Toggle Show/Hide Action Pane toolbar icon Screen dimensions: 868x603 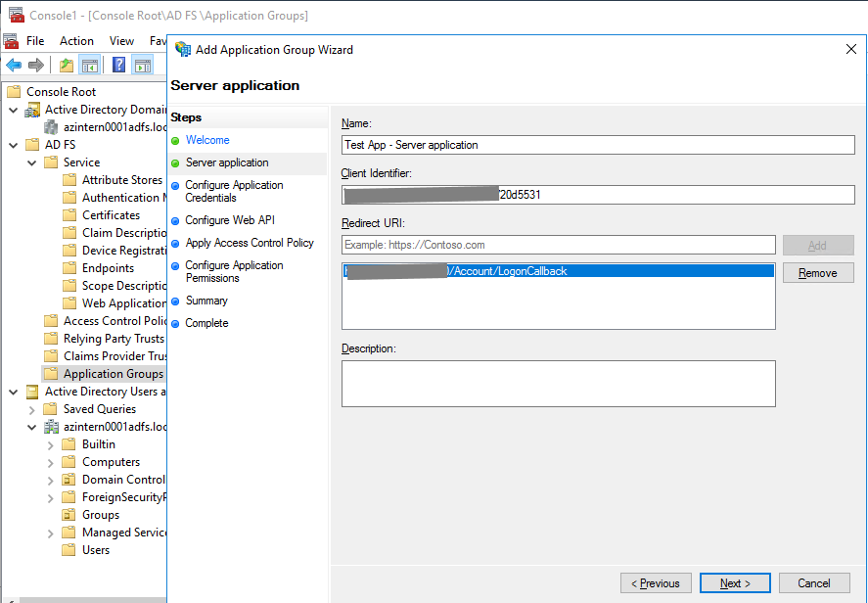pyautogui.click(x=143, y=66)
